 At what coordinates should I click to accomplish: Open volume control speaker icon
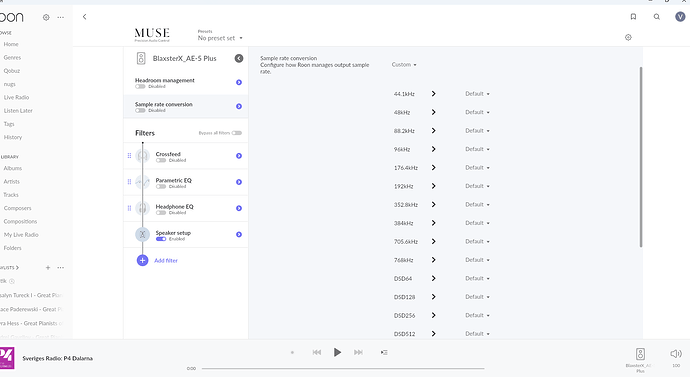pyautogui.click(x=676, y=354)
